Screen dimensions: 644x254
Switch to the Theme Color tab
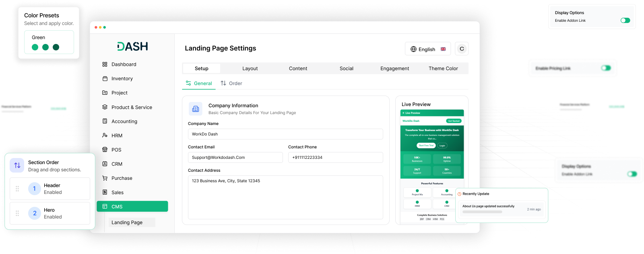pyautogui.click(x=443, y=69)
